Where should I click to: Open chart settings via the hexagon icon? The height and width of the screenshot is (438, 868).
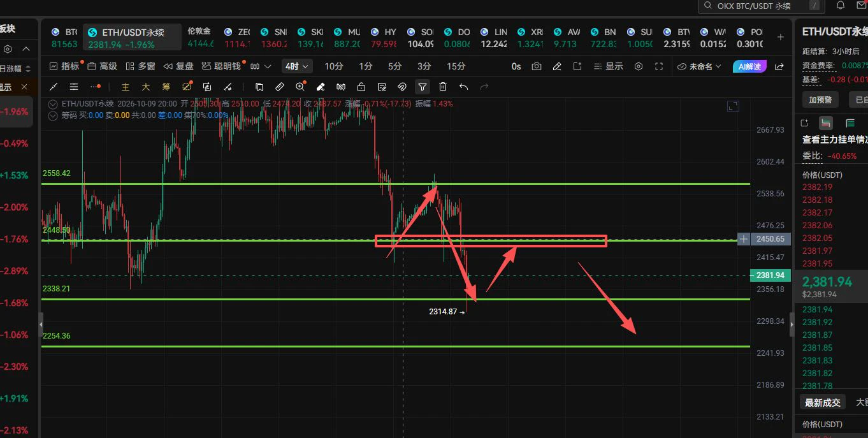[x=639, y=66]
